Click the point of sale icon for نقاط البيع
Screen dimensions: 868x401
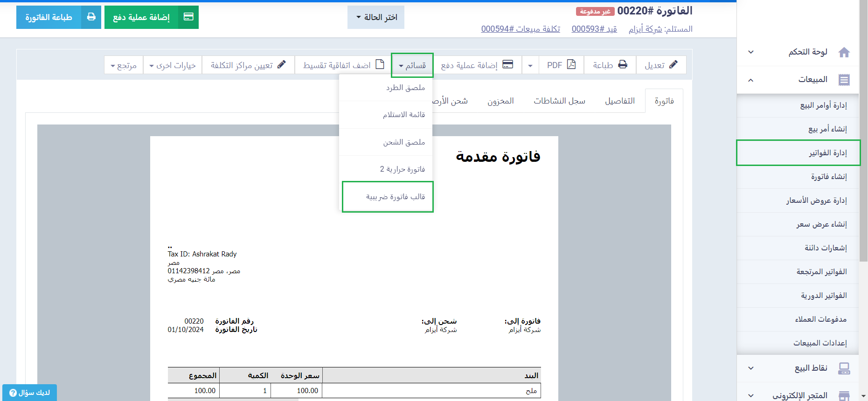click(x=844, y=368)
